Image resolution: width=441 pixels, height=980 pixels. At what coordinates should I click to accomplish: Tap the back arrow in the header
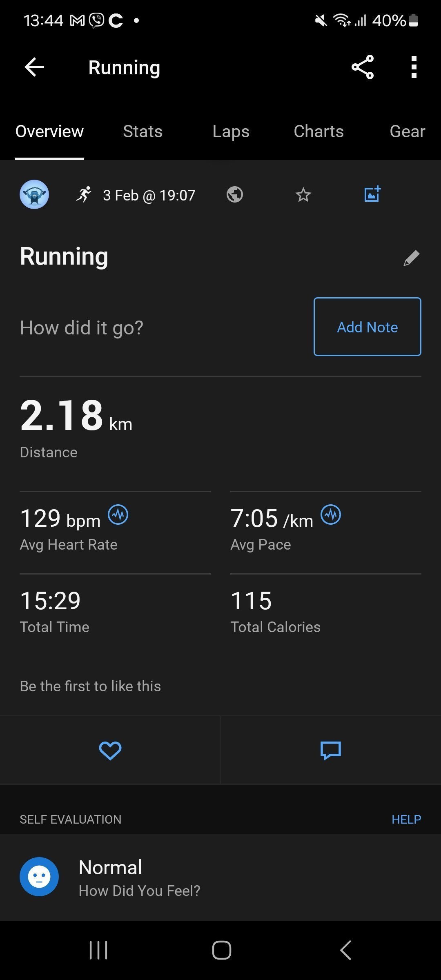34,67
